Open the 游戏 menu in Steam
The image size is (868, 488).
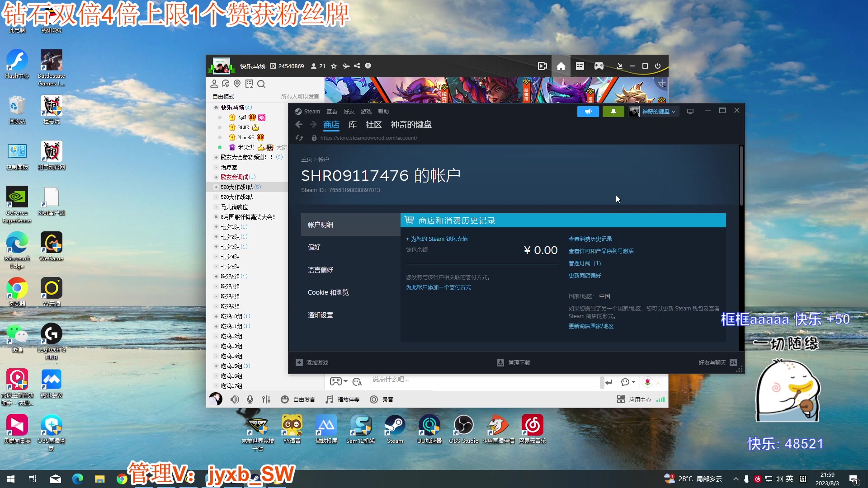[366, 112]
